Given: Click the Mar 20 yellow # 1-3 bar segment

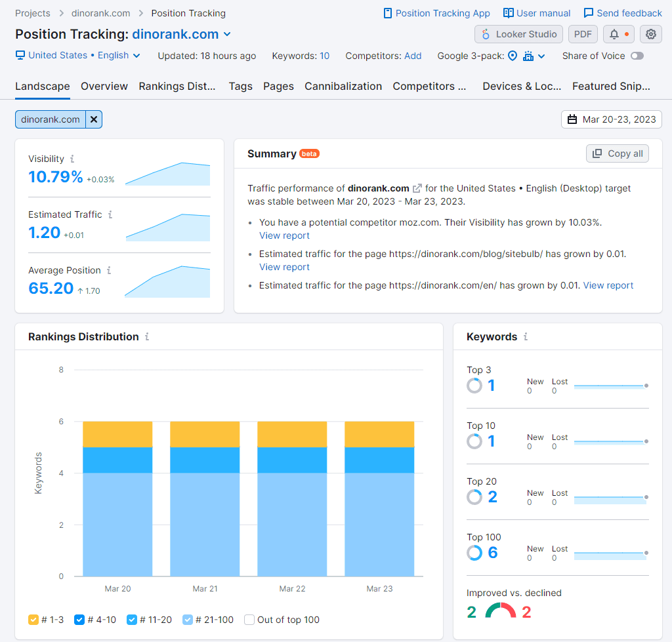Looking at the screenshot, I should click(117, 434).
